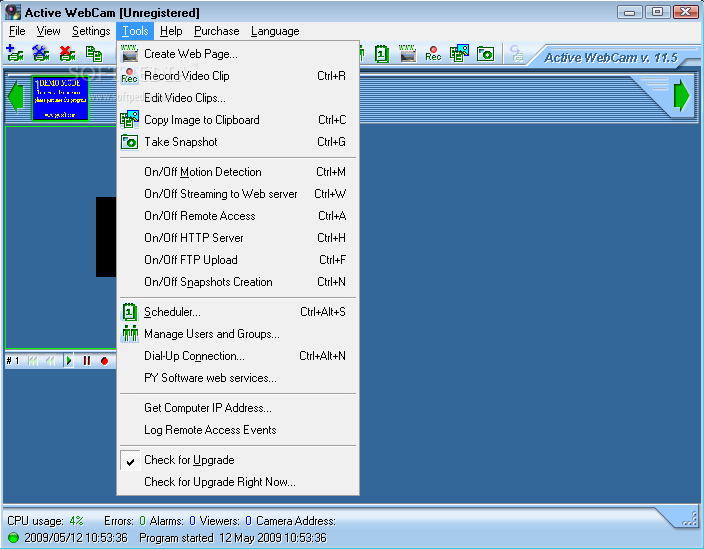Select the DEMO MODE camera thumbnail
This screenshot has width=704, height=549.
(60, 98)
